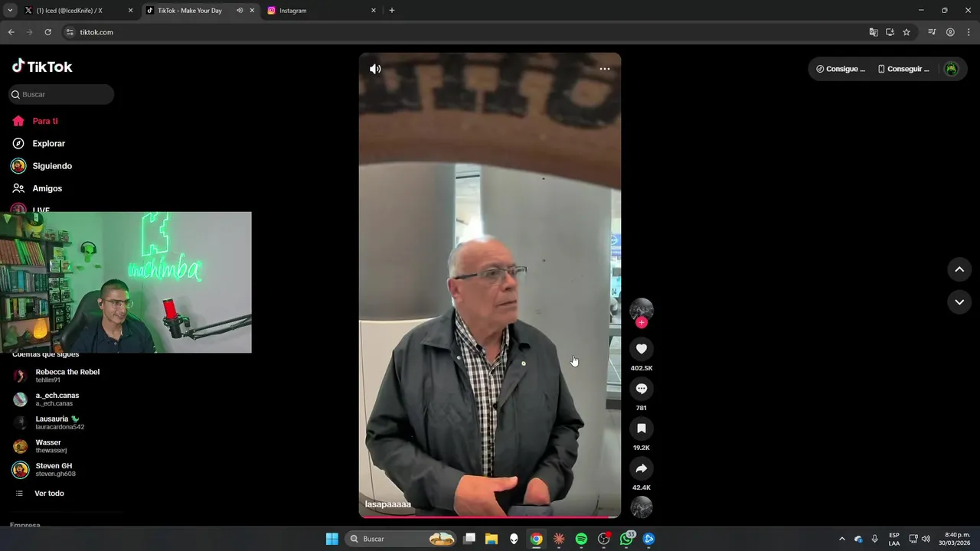Screen dimensions: 980x551
Task: Save the video with the bookmark icon
Action: 642,429
